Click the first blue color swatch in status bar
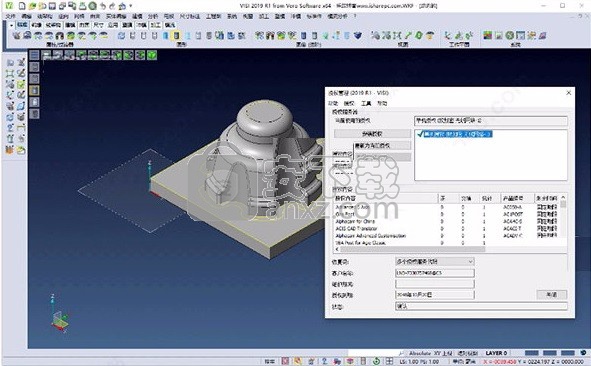 [x=531, y=353]
